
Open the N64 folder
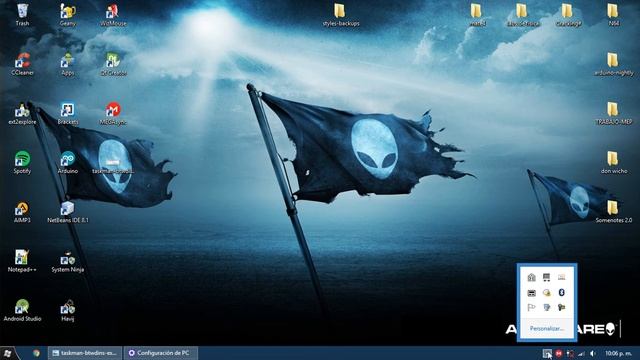click(613, 15)
